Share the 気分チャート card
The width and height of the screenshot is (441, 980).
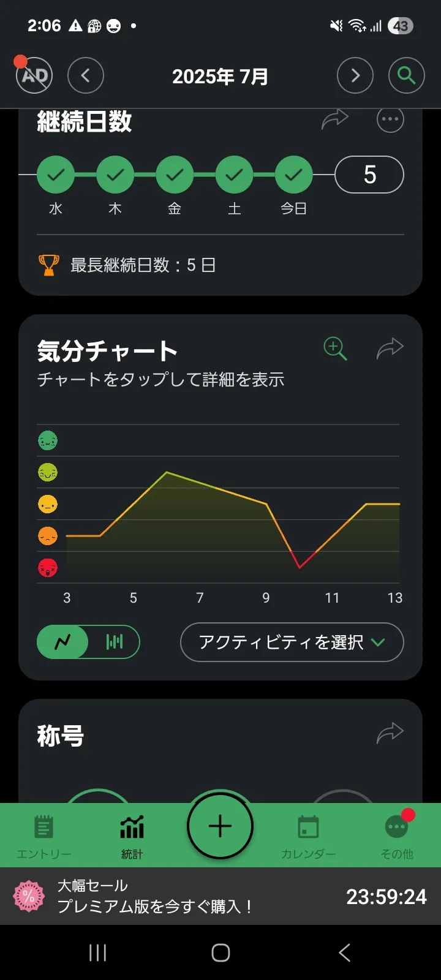click(x=390, y=348)
